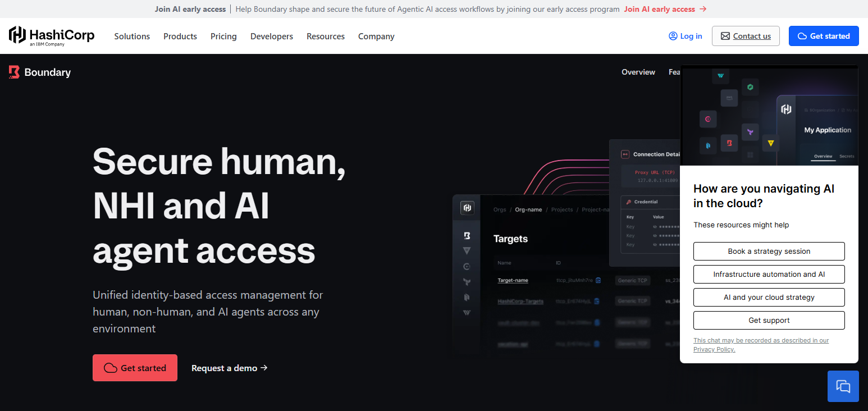Click the cloud icon in blue Get started

pyautogui.click(x=802, y=36)
